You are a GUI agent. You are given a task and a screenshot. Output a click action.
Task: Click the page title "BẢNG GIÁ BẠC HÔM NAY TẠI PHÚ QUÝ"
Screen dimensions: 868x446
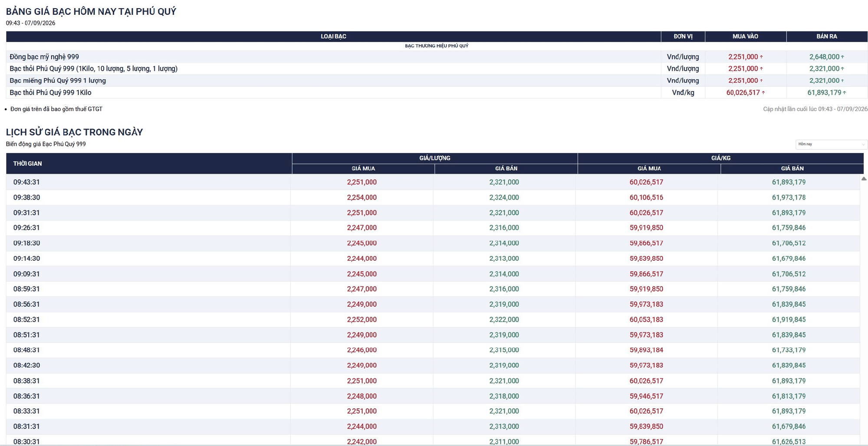click(91, 11)
